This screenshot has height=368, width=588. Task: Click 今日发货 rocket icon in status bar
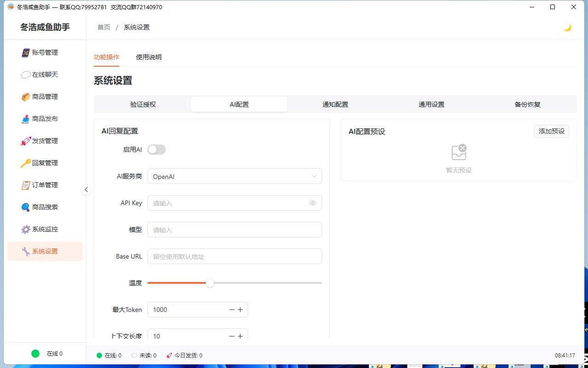(169, 356)
